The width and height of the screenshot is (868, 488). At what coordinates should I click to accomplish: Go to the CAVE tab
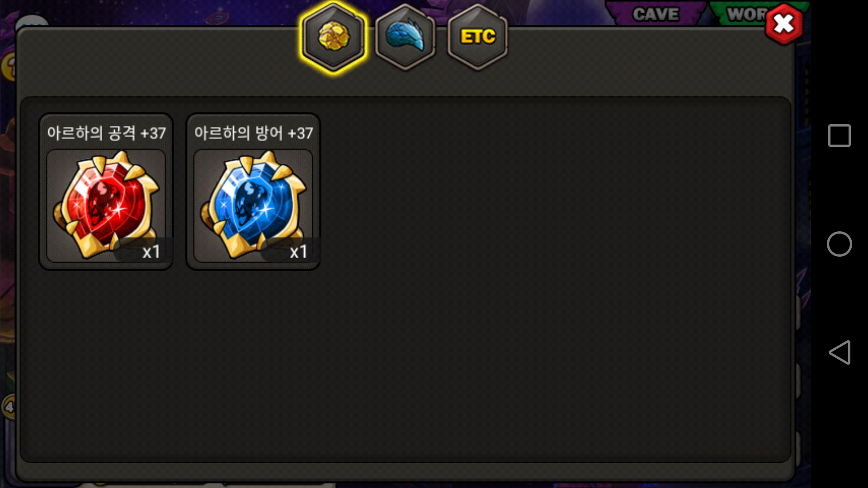point(656,14)
